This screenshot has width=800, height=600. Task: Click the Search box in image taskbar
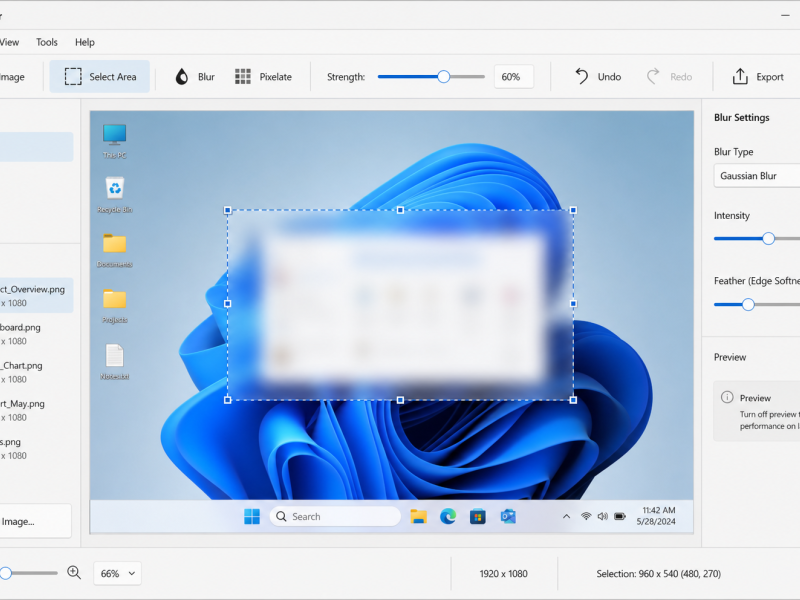tap(335, 516)
